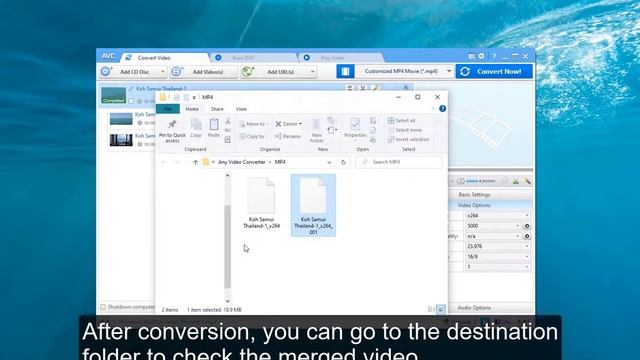Image resolution: width=640 pixels, height=360 pixels.
Task: Click Select none in ribbon
Action: 405,130
